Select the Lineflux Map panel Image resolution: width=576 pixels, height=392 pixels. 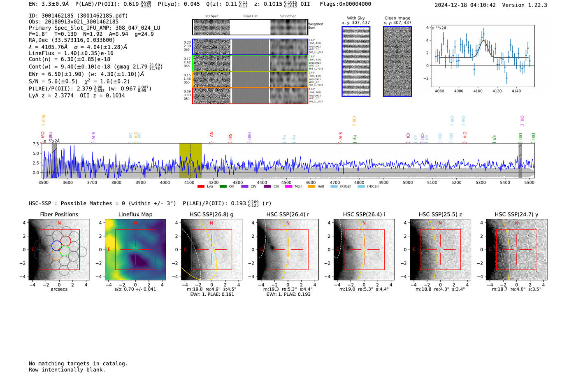pyautogui.click(x=135, y=250)
